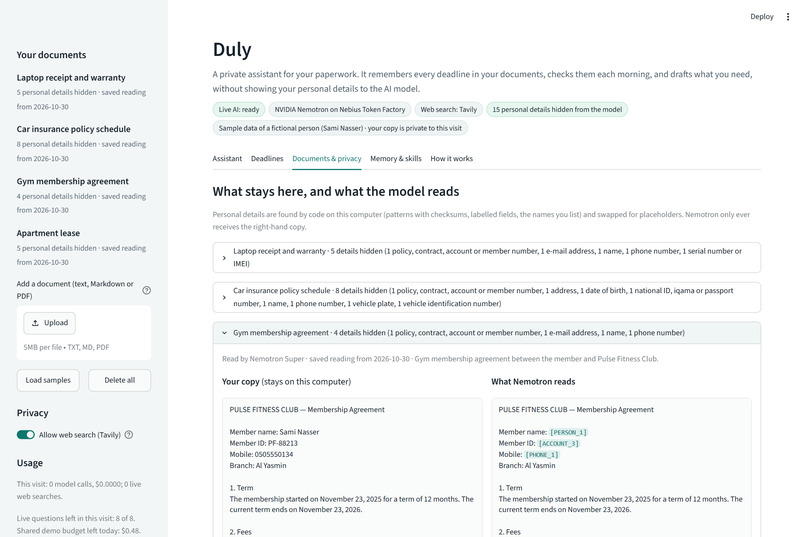Click What Nemotron reads heading
The height and width of the screenshot is (537, 806).
533,382
